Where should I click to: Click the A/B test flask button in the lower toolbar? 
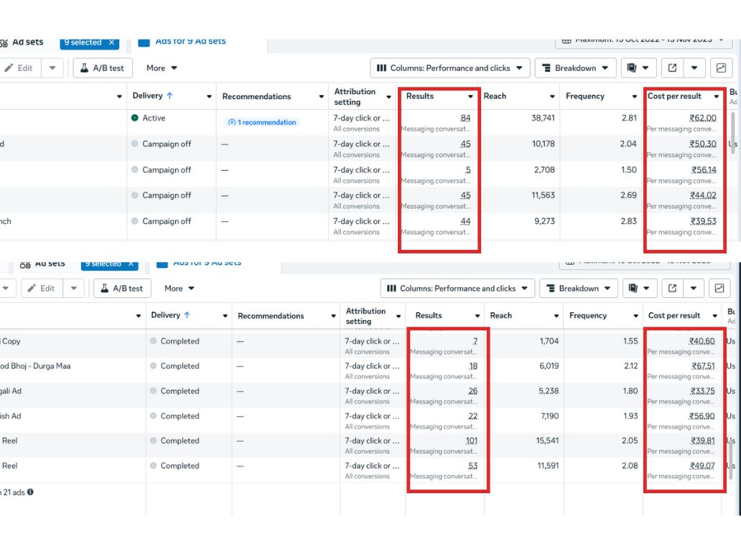tap(121, 289)
